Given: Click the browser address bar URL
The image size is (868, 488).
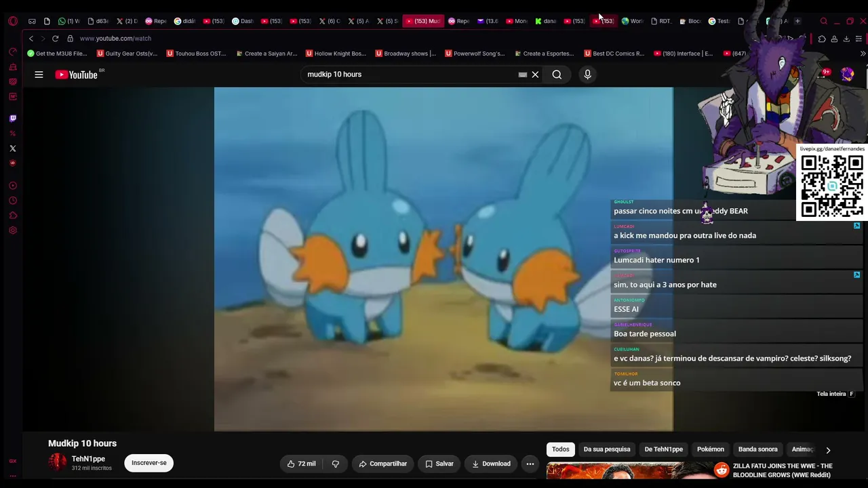Looking at the screenshot, I should tap(115, 39).
